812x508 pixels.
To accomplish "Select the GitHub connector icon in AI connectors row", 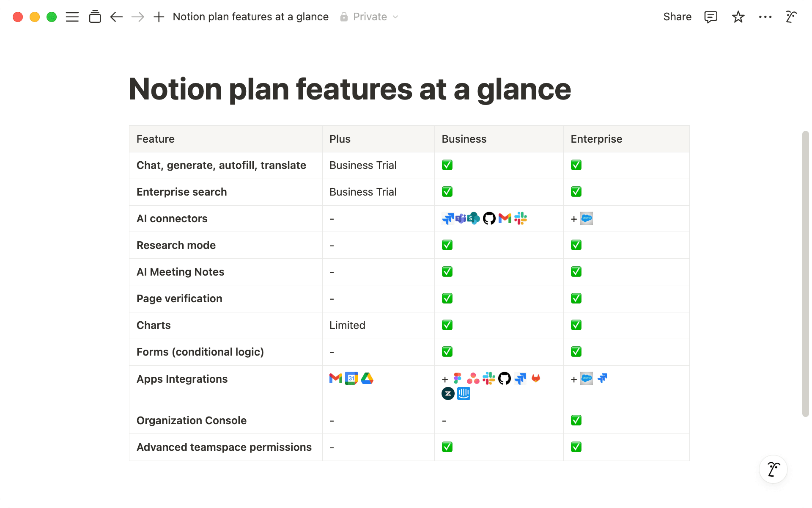I will (489, 218).
